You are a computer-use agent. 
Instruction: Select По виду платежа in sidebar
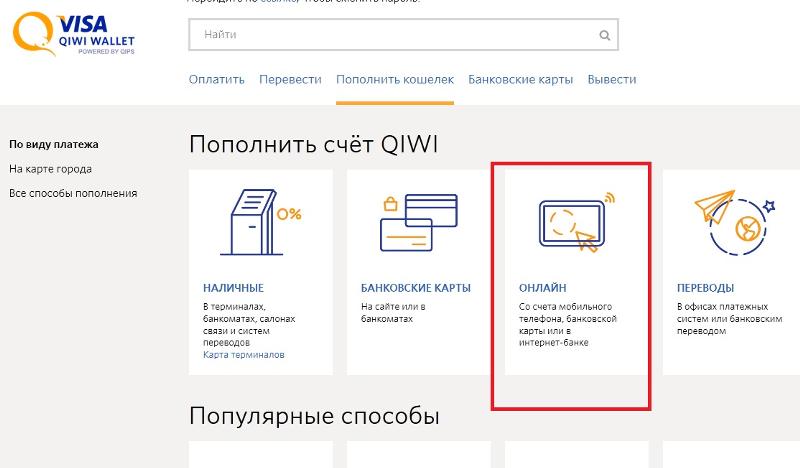coord(54,144)
